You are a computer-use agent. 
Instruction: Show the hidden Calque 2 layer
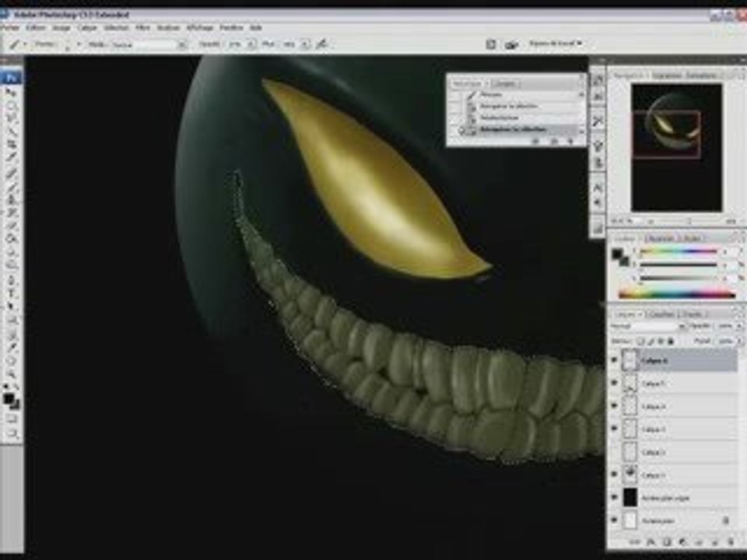615,452
